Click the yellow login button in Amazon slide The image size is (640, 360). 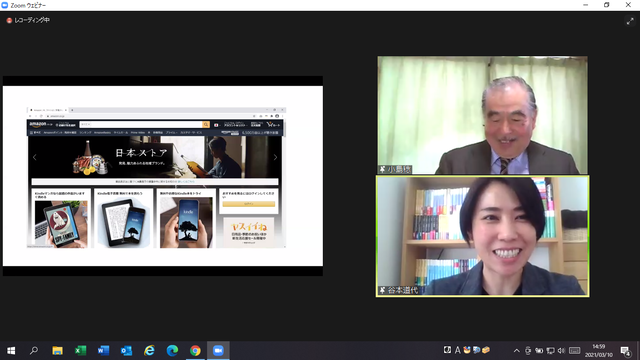coord(249,204)
